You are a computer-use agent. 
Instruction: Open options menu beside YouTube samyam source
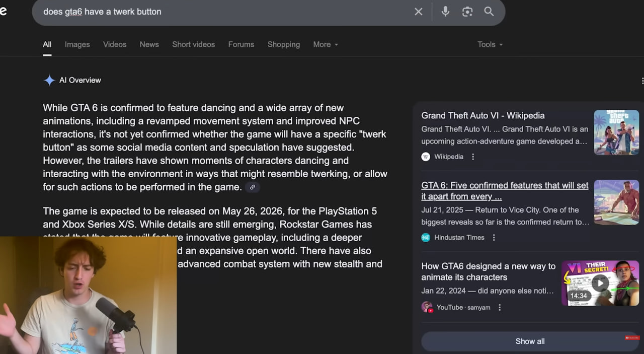tap(500, 307)
